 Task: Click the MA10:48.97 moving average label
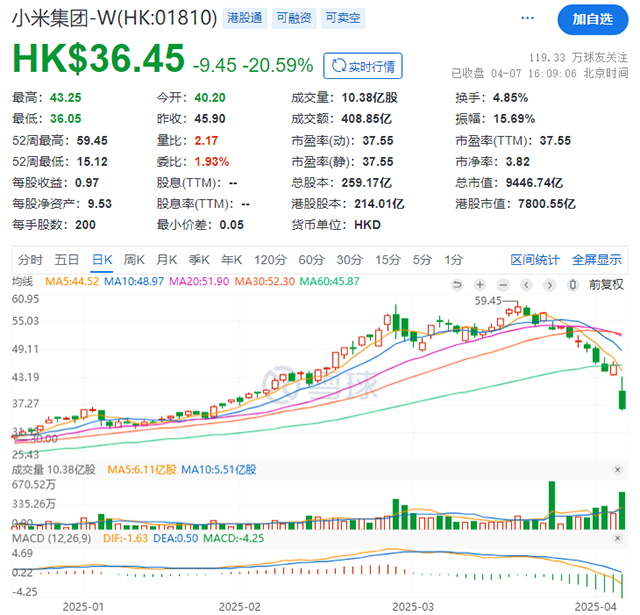(134, 281)
